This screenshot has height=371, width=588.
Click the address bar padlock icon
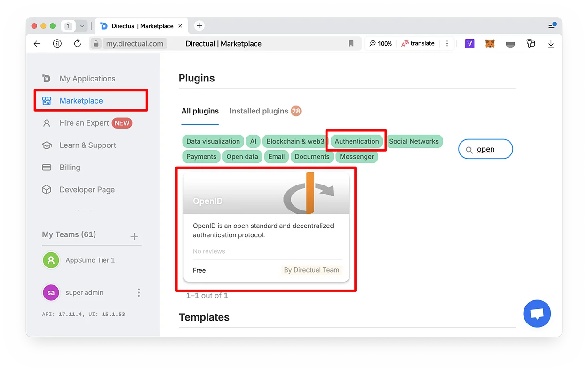point(96,44)
